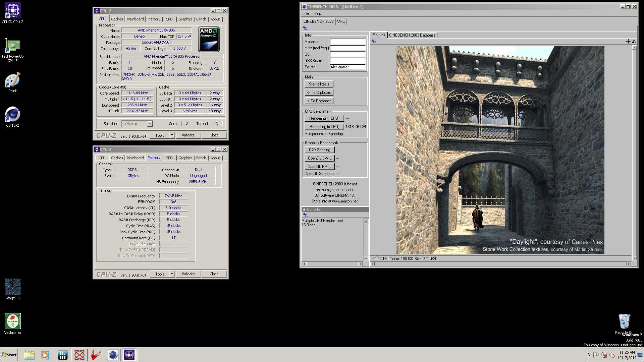
Task: Run the OpenGL SW-L benchmark
Action: tap(319, 158)
